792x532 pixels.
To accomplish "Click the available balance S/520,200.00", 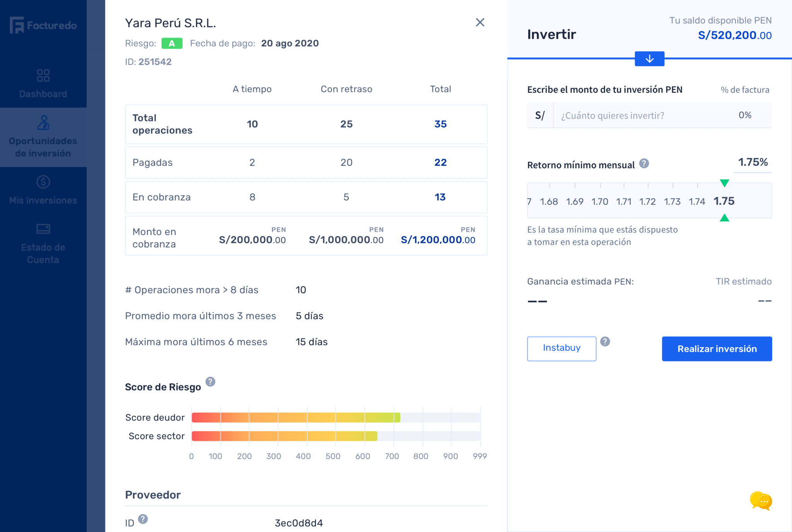I will click(735, 35).
